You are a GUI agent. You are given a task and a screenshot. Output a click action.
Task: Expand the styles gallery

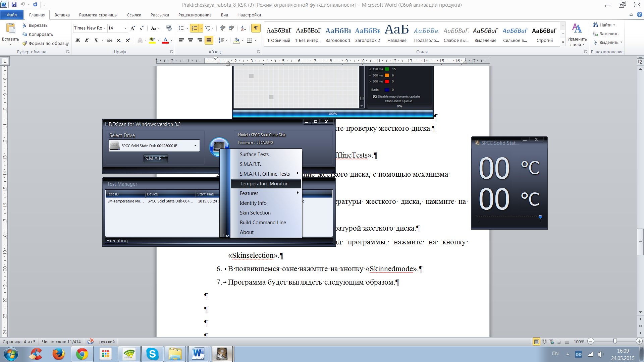click(563, 43)
